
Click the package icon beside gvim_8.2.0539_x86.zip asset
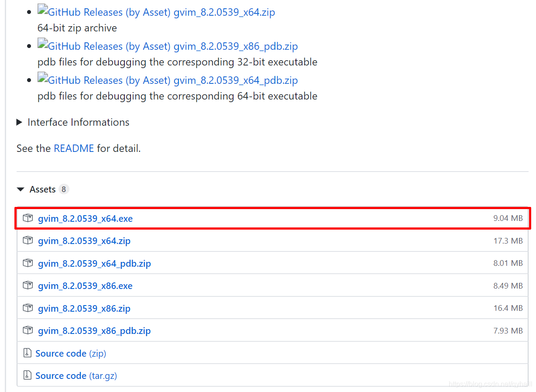click(x=28, y=308)
